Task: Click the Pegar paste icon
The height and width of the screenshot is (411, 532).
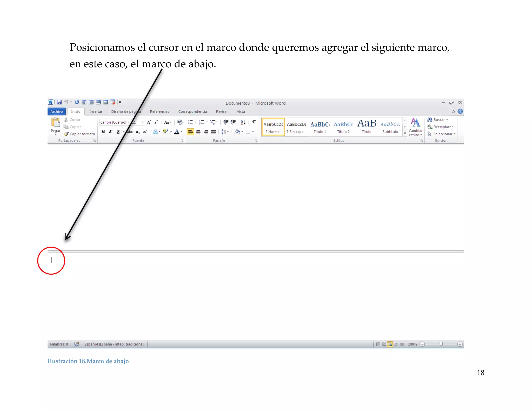Action: (x=55, y=122)
